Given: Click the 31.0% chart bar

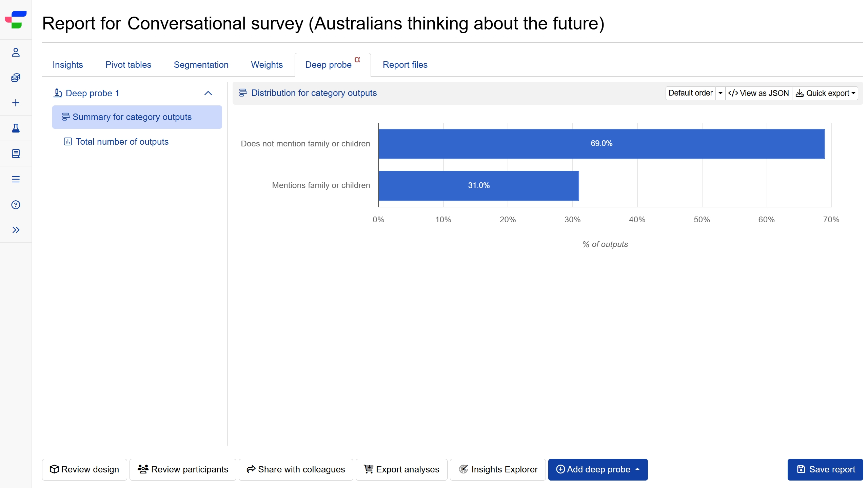Looking at the screenshot, I should point(479,186).
